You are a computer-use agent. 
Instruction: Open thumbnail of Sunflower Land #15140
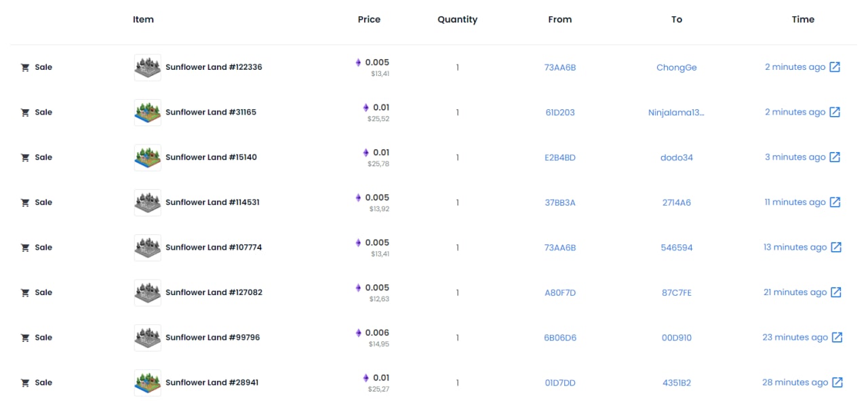point(147,157)
